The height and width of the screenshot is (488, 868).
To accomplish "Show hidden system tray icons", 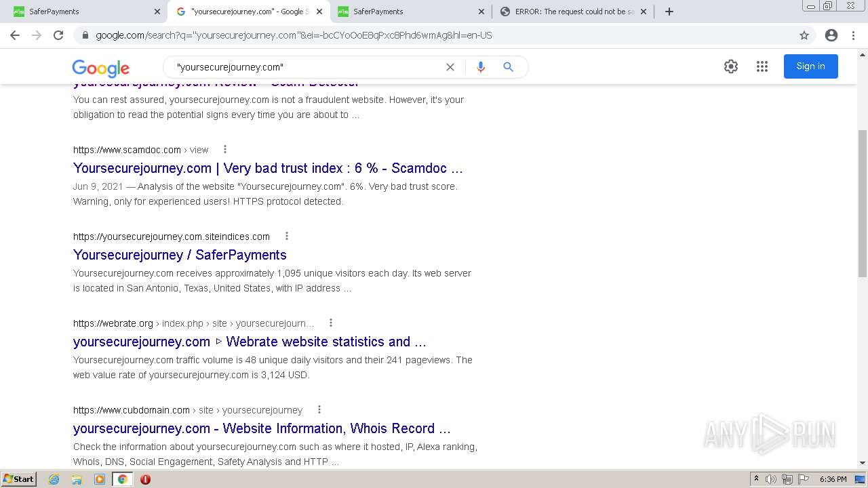I will 756,479.
